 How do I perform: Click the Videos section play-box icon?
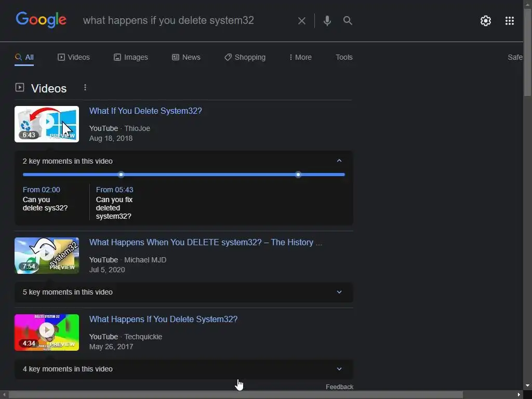point(20,87)
